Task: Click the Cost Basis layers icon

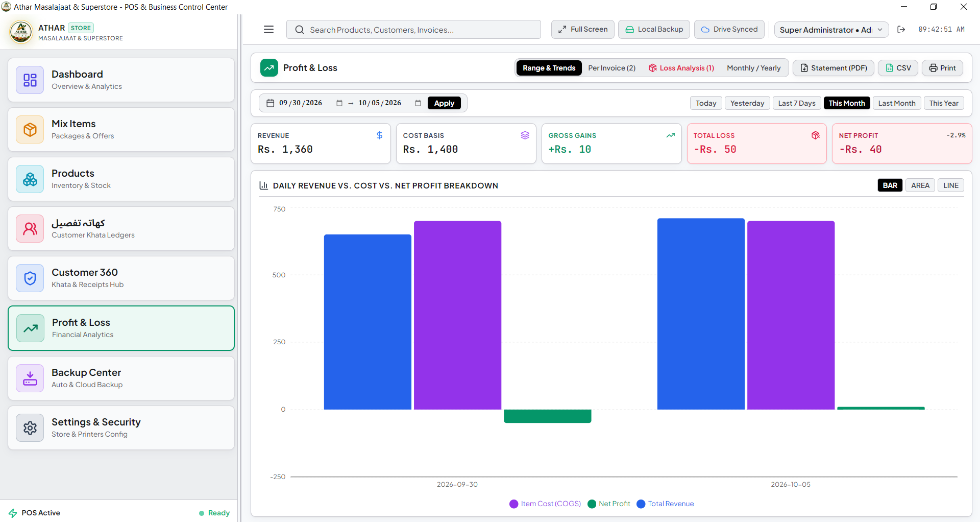Action: 525,135
